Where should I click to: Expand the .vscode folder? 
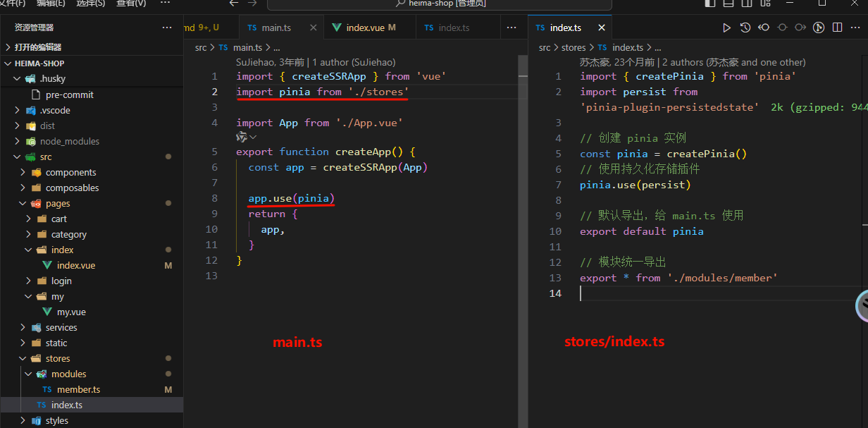click(92, 110)
